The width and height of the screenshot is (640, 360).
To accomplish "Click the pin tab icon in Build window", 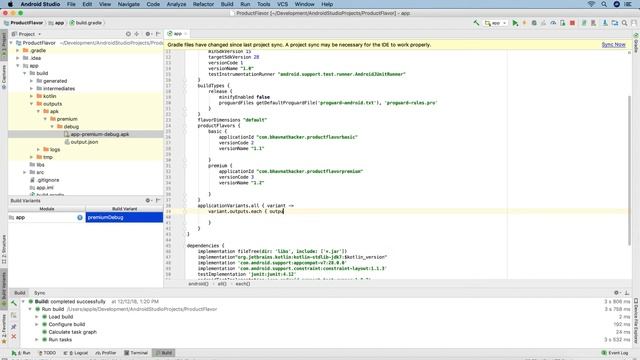I will pos(13,327).
